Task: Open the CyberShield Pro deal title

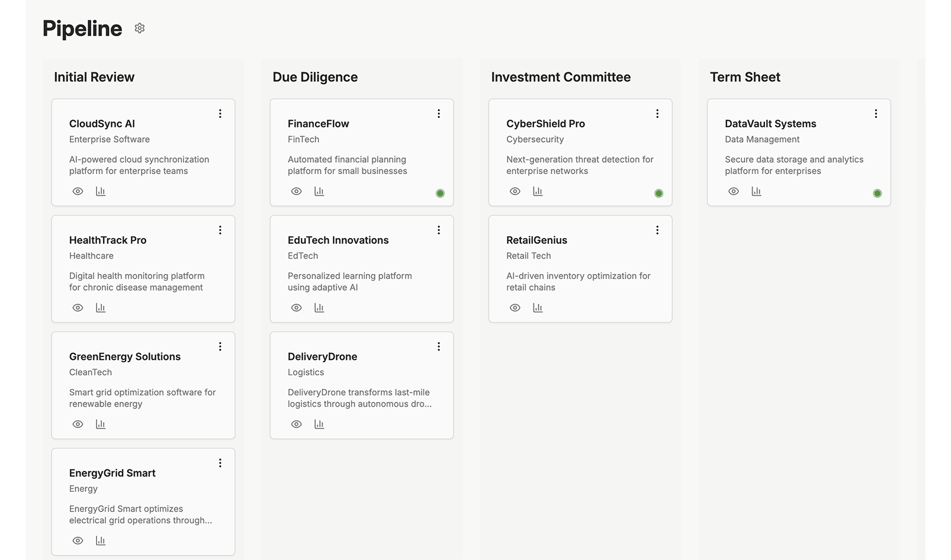Action: tap(545, 124)
